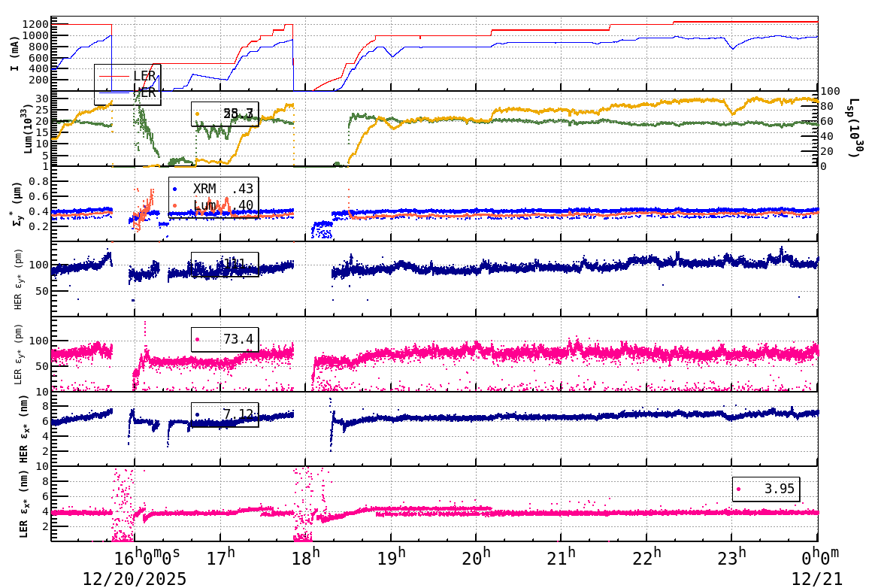Click the yellow luminosity dot in the 28.3 legend
872x588 pixels.
click(x=197, y=114)
